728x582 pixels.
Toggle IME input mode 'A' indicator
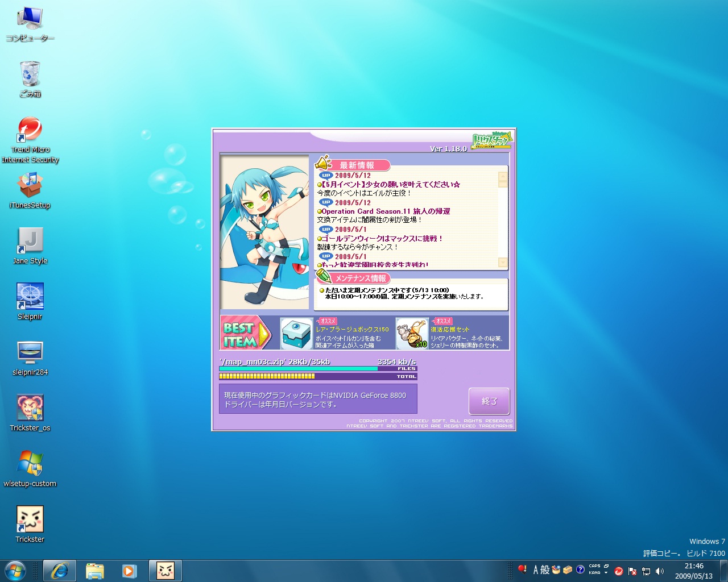coord(535,569)
